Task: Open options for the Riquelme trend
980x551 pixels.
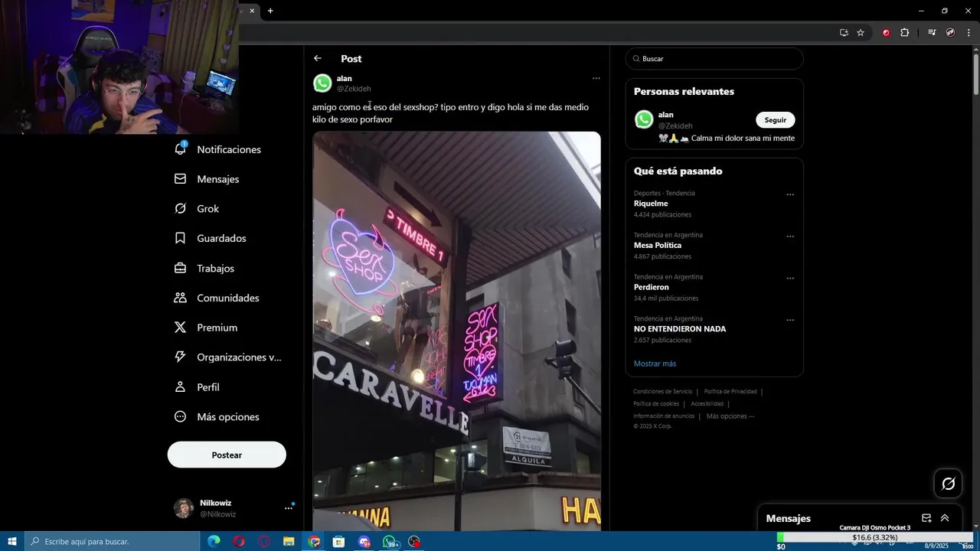Action: point(790,194)
